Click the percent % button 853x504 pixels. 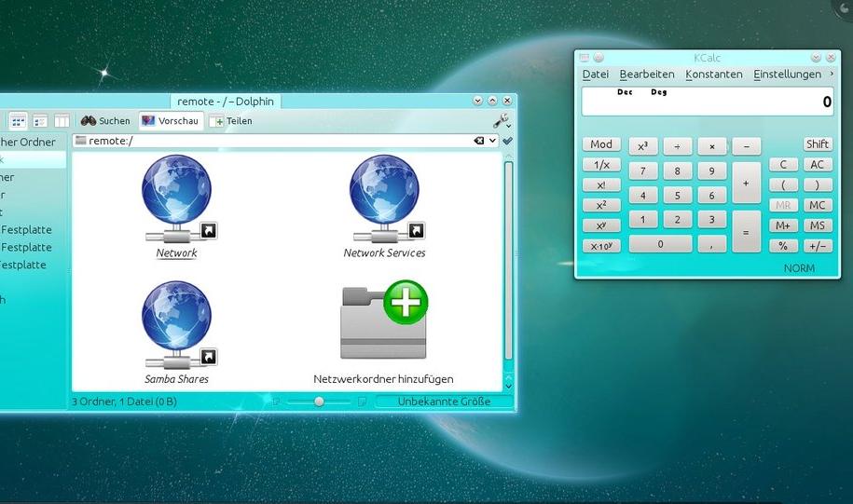[783, 246]
